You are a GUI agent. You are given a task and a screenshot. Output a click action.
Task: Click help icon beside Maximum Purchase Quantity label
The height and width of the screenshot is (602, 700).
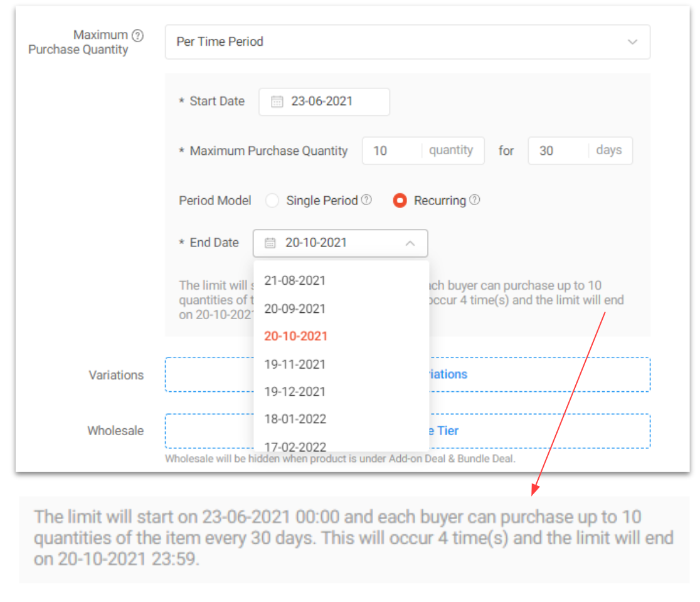pos(137,35)
